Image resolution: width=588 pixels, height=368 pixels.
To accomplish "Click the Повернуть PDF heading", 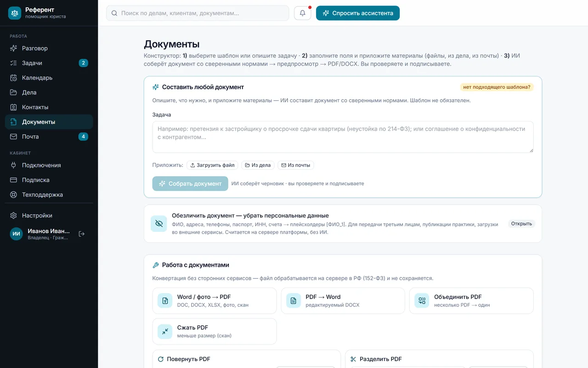I will pos(188,359).
